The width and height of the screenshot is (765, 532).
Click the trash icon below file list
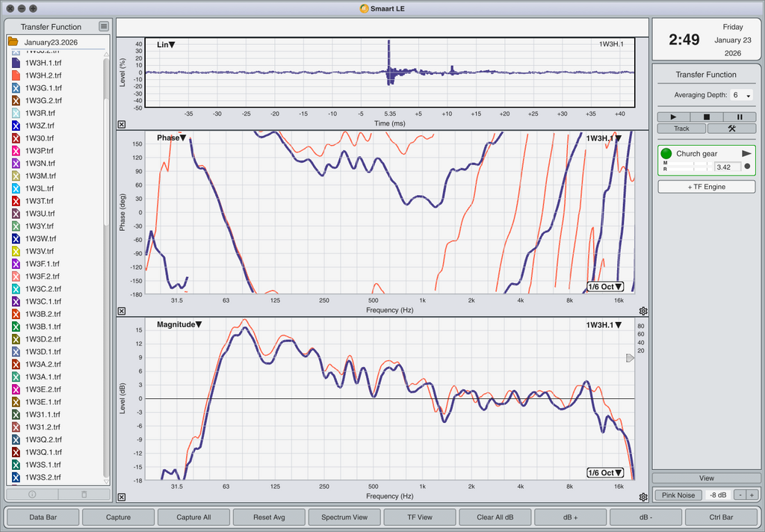pos(84,495)
